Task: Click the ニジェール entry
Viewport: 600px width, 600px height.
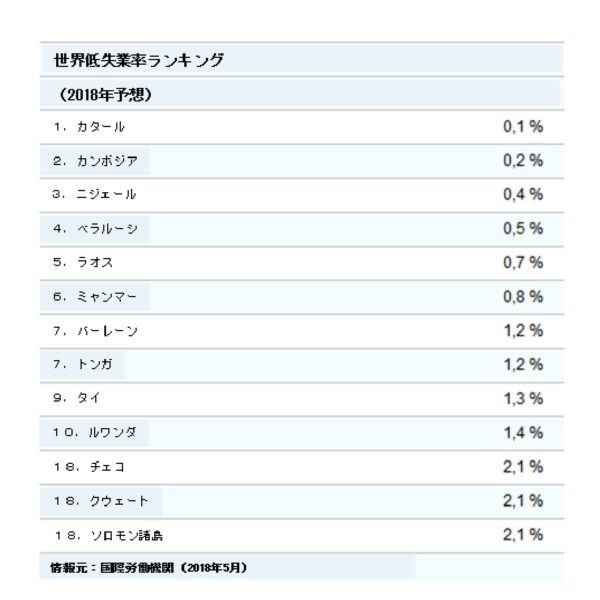Action: click(106, 194)
